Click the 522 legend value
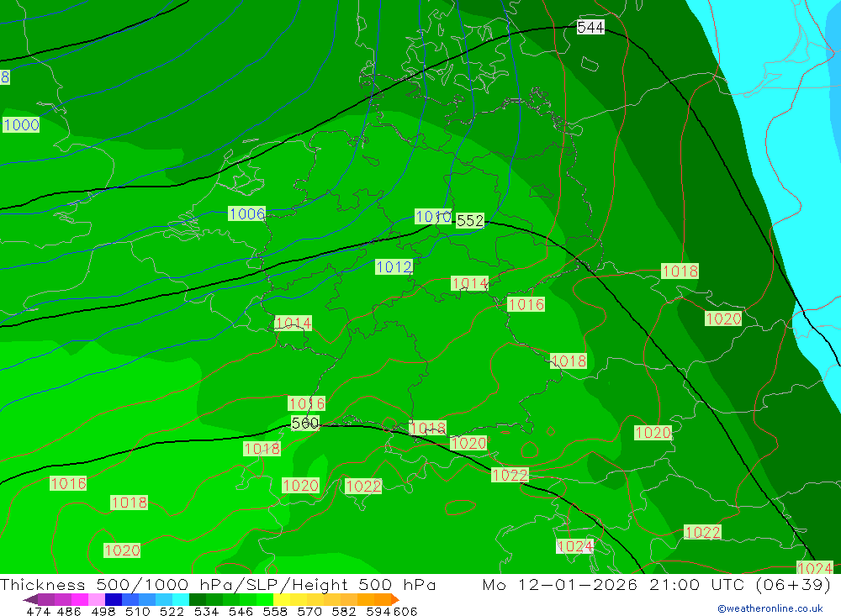 172,611
